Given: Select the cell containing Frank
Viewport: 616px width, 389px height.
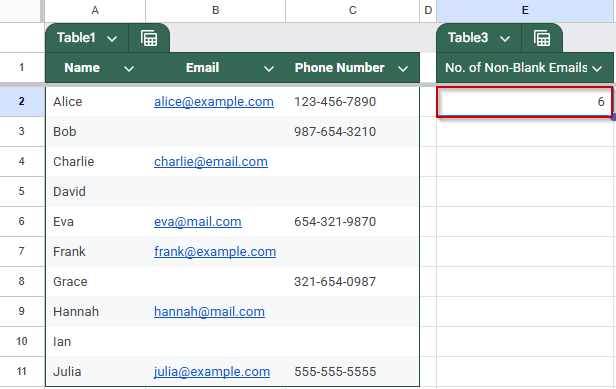Looking at the screenshot, I should [95, 251].
